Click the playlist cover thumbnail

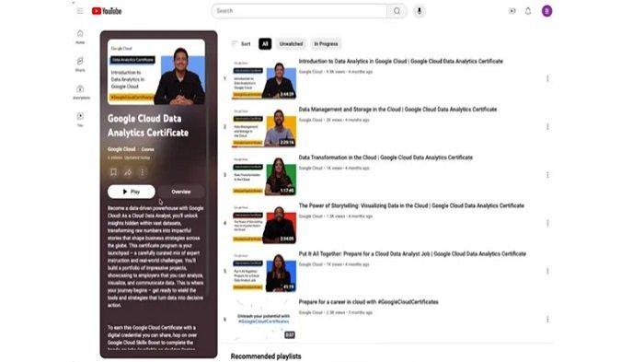click(x=156, y=72)
